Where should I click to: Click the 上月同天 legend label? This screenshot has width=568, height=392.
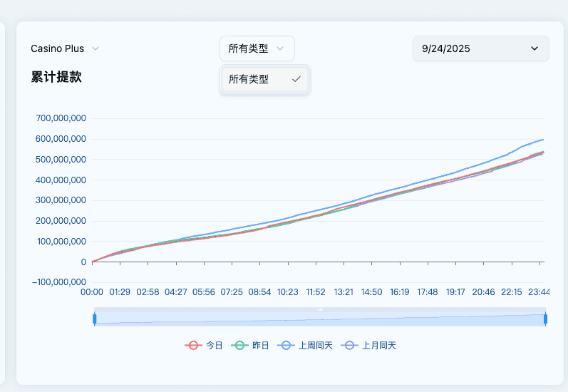click(379, 345)
